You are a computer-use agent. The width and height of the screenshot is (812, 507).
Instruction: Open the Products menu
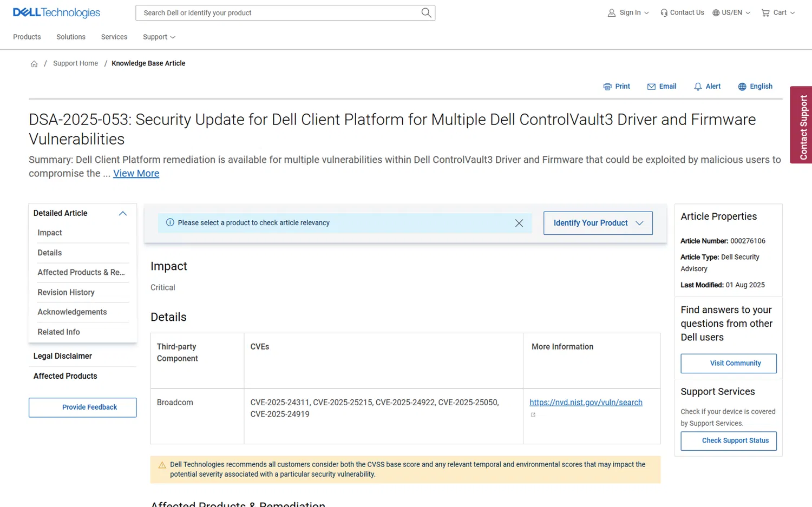pos(27,37)
